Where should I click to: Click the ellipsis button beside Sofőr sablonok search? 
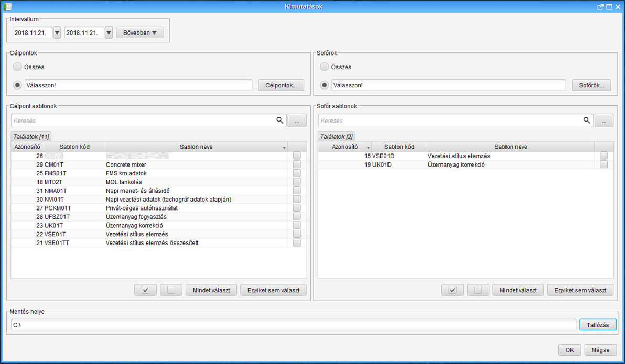pos(604,120)
